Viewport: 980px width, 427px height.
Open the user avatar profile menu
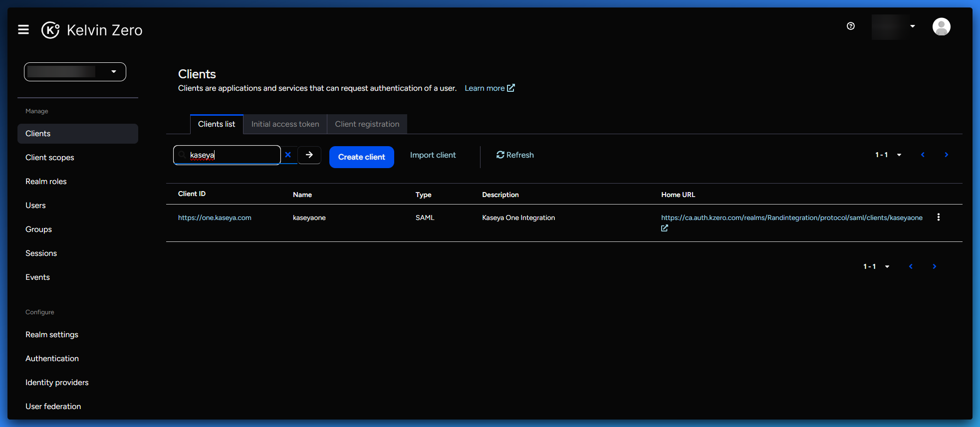(941, 26)
